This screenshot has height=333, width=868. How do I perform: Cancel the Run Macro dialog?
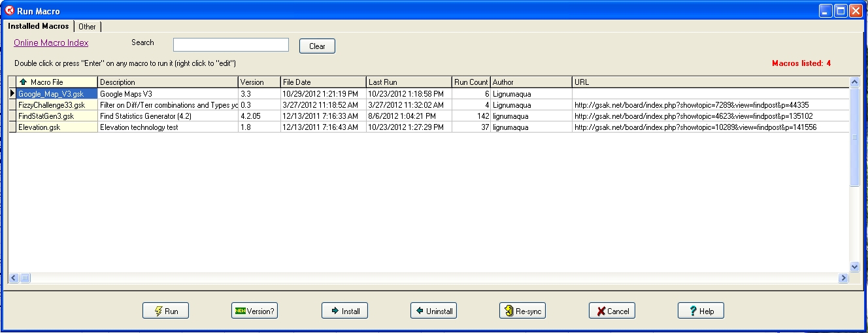[x=612, y=311]
